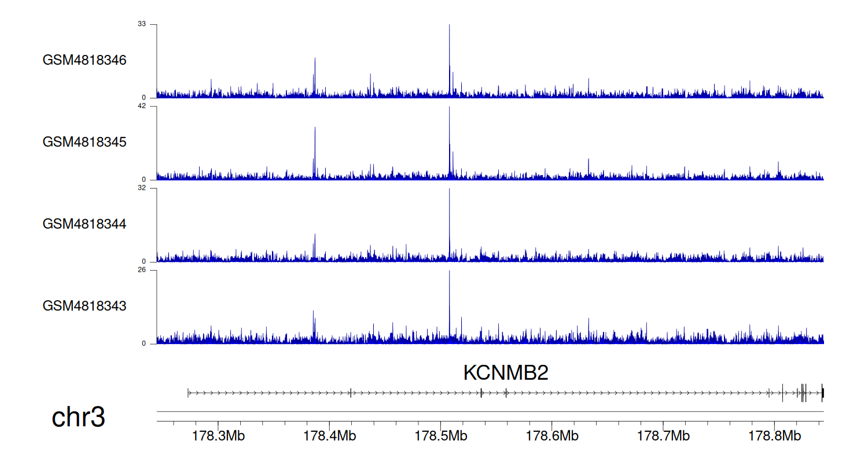The width and height of the screenshot is (868, 451).
Task: Click the KCNMB2 gene name
Action: click(x=505, y=373)
